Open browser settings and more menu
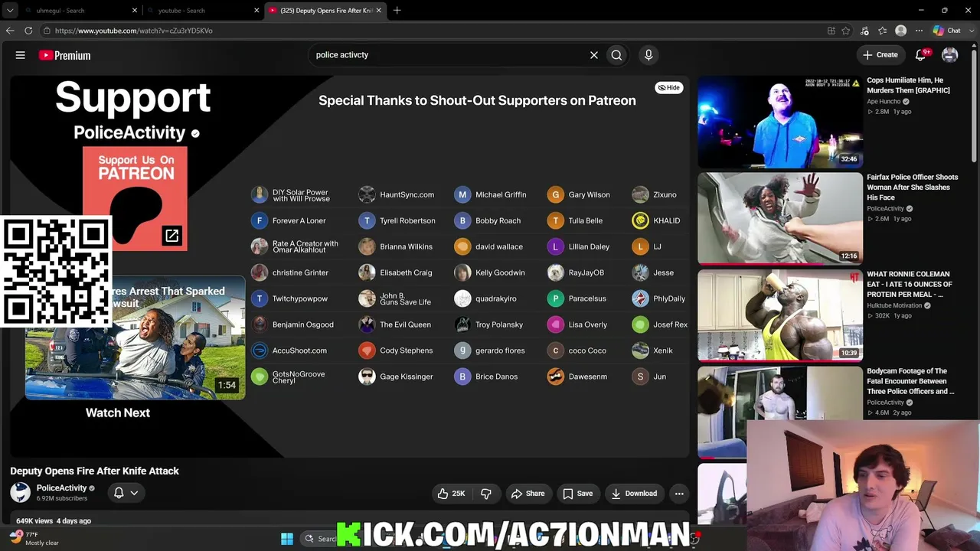 click(x=919, y=31)
